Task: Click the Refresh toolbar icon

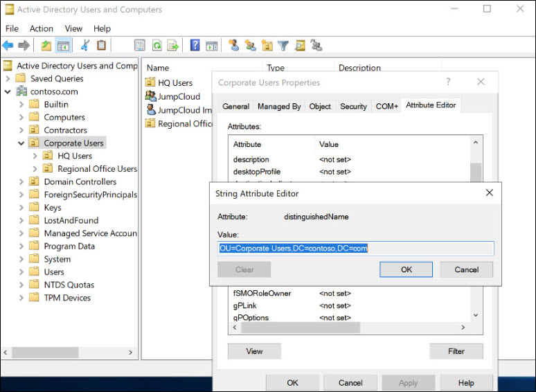Action: tap(157, 46)
